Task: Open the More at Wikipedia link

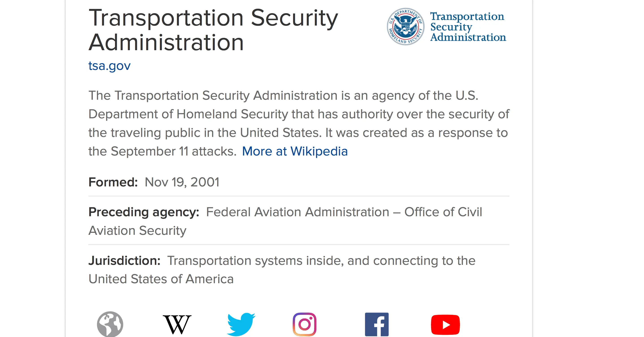Action: click(x=295, y=151)
